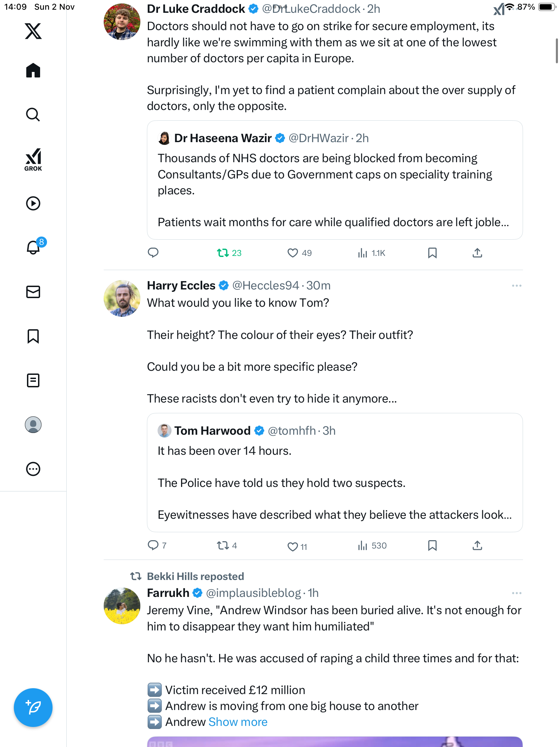Viewport: 560px width, 747px height.
Task: Like Dr Luke Craddock's post
Action: pyautogui.click(x=293, y=253)
